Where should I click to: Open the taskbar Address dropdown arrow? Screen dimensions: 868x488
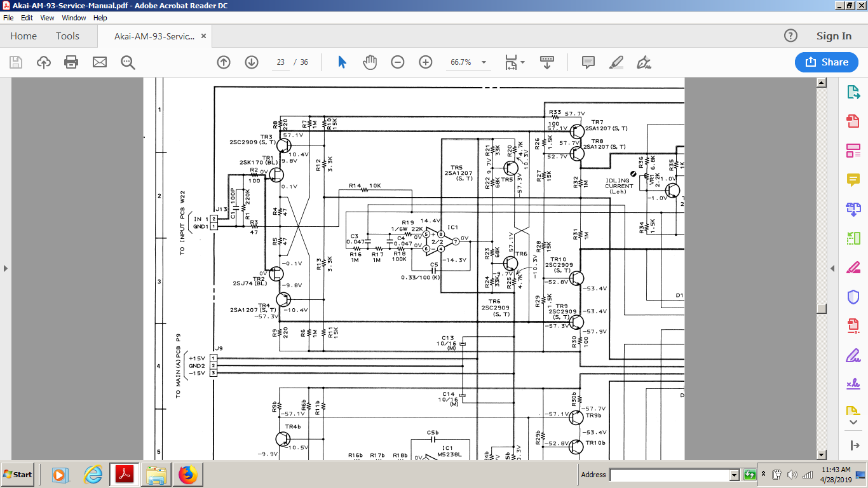735,475
